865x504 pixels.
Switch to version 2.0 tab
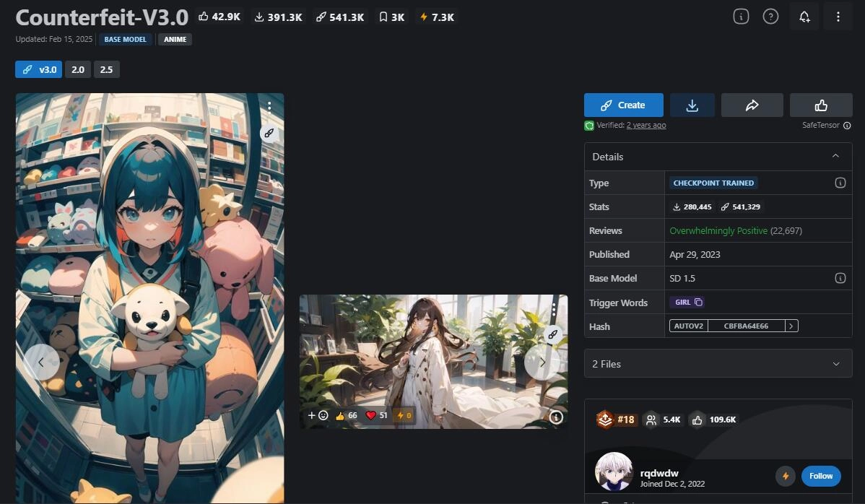pyautogui.click(x=77, y=69)
